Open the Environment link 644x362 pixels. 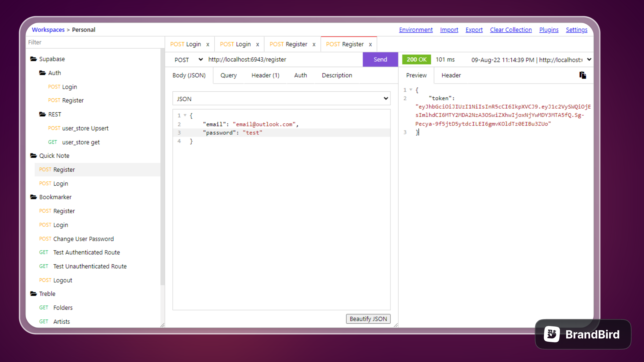click(416, 30)
